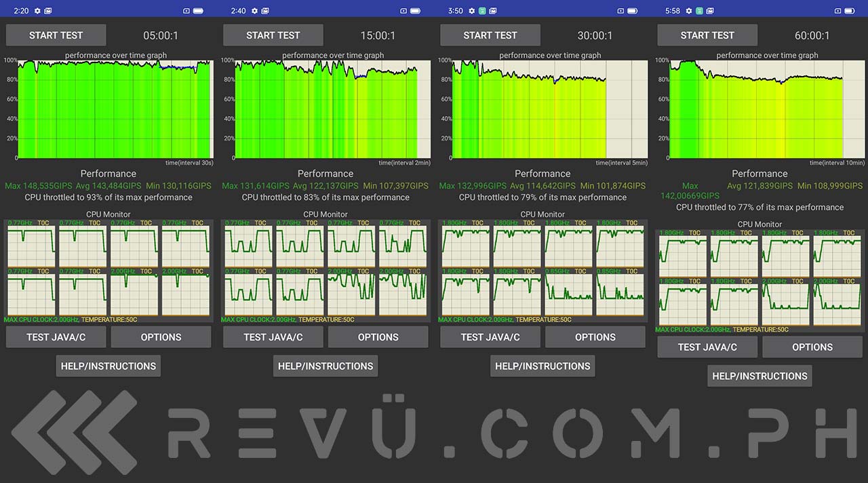Open OPTIONS on the 83% throttled screen
The height and width of the screenshot is (483, 868).
point(378,337)
